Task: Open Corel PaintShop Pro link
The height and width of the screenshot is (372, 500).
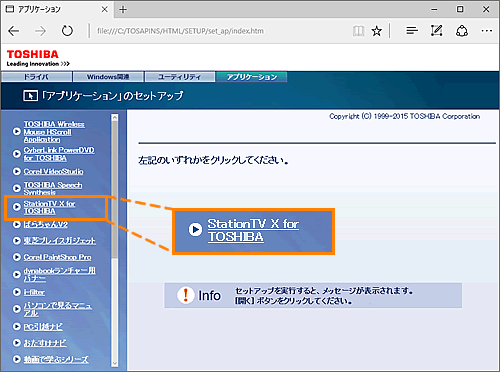Action: point(57,257)
